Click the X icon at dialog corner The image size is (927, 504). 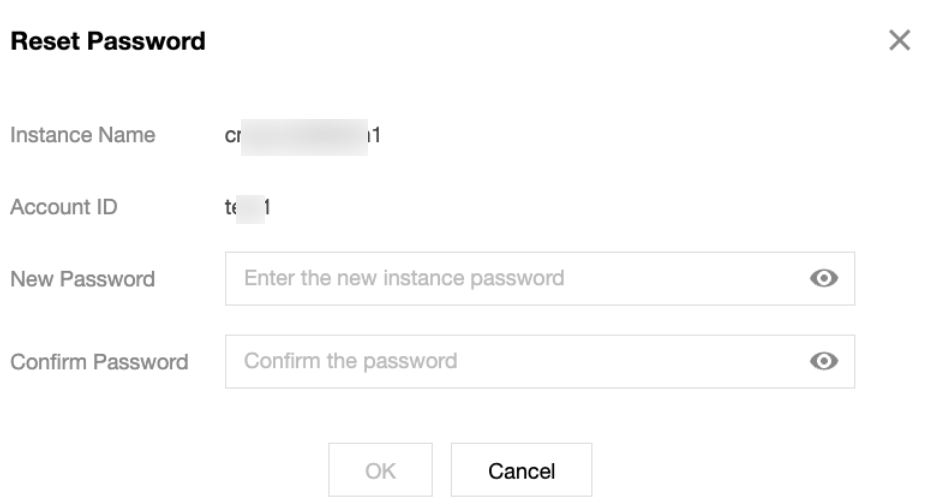click(899, 41)
